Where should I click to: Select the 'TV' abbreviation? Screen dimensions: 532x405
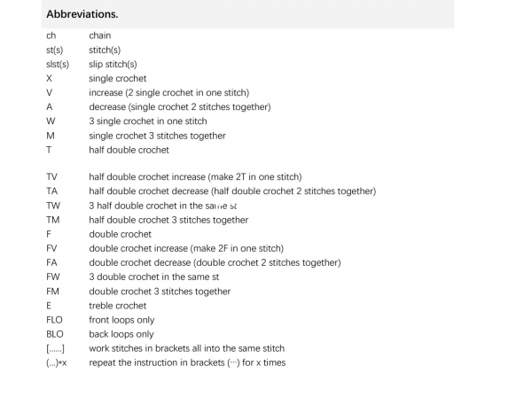(51, 176)
